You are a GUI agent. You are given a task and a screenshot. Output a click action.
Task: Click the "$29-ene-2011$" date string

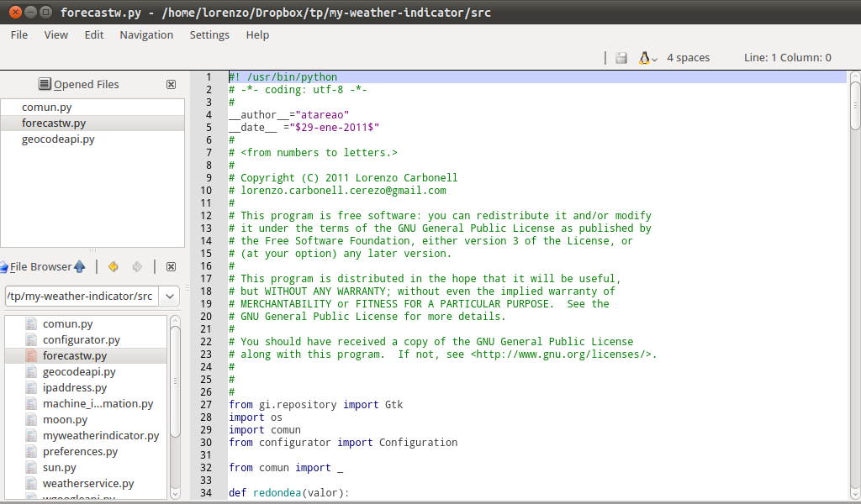335,128
